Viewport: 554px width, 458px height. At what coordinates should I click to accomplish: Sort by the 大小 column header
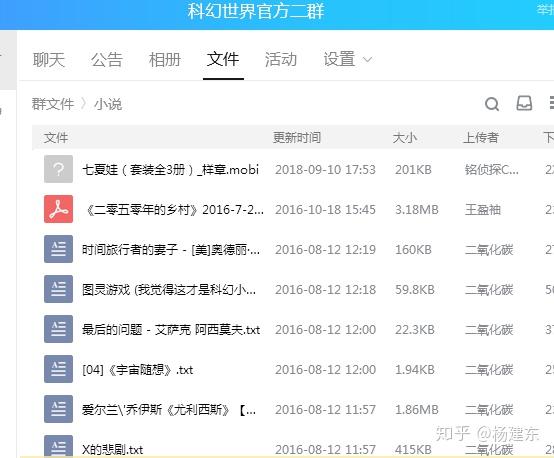(x=405, y=137)
